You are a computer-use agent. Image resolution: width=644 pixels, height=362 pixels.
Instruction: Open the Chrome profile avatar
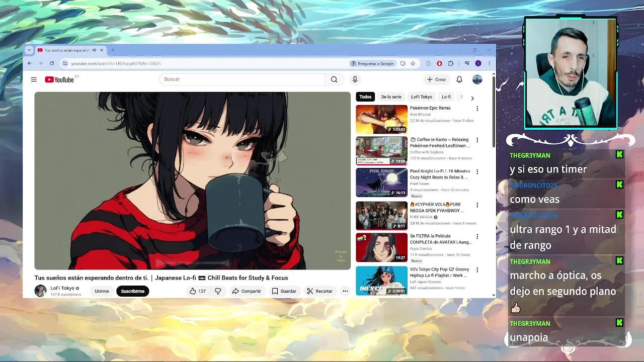click(478, 63)
